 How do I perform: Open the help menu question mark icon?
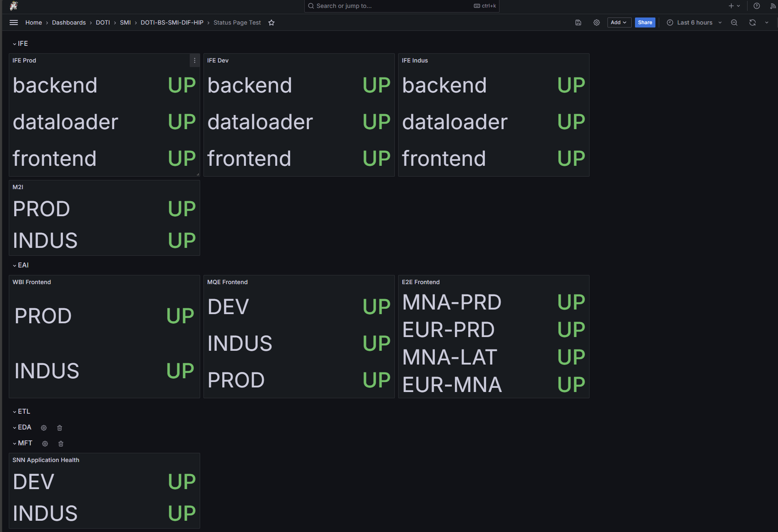pos(756,6)
